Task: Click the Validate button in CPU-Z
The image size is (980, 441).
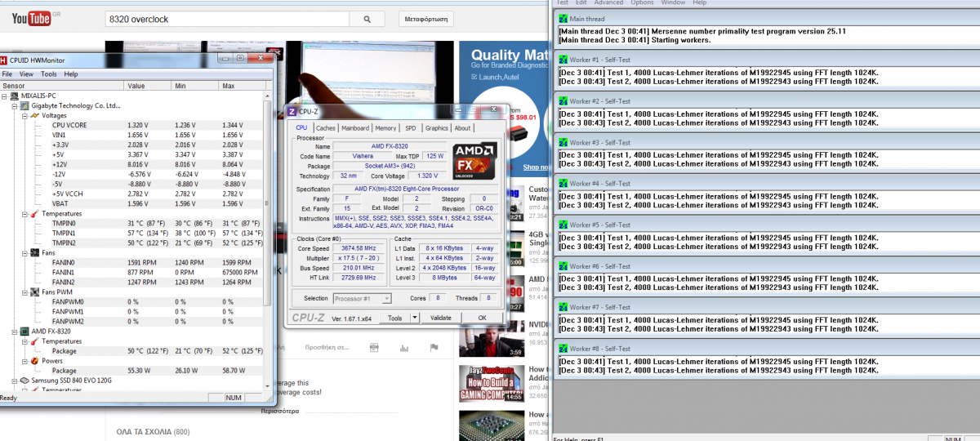Action: tap(441, 318)
